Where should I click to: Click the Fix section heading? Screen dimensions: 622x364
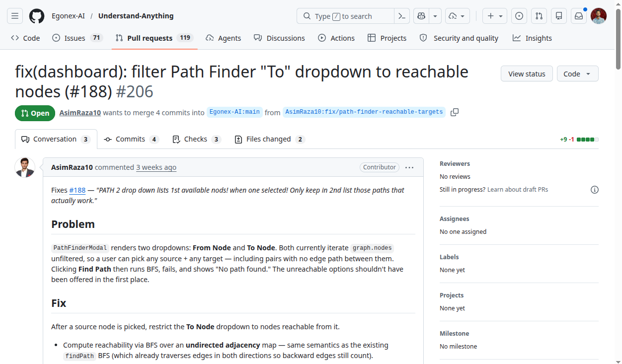[59, 303]
